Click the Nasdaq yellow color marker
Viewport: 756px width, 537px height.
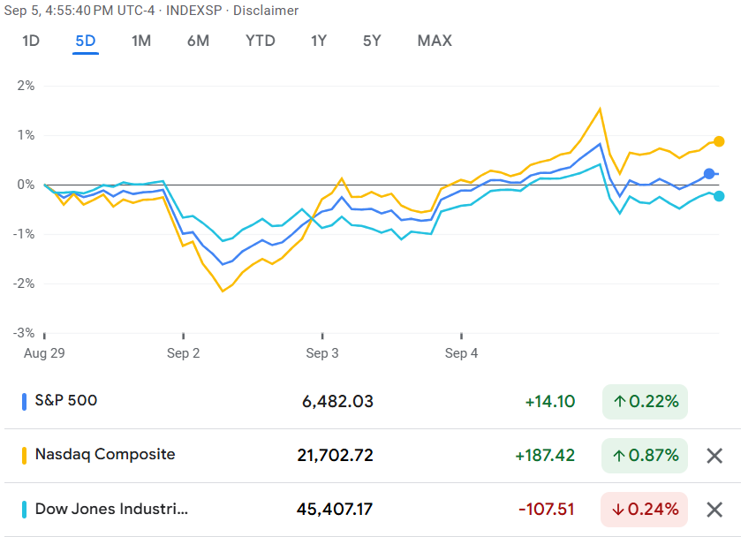[24, 456]
